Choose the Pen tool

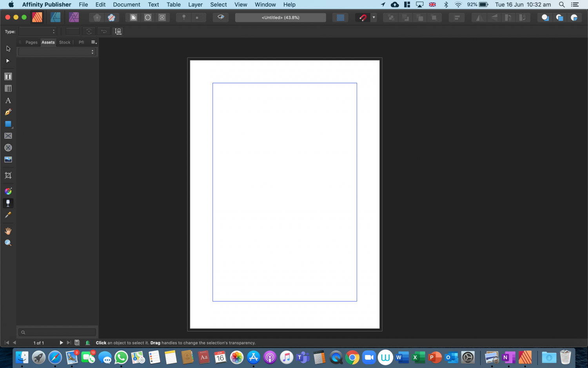(x=8, y=112)
